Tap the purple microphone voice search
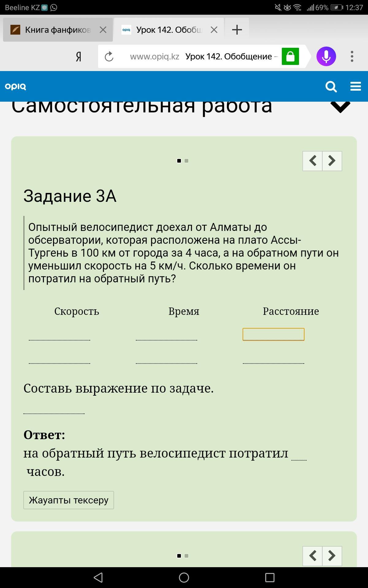 (x=326, y=56)
